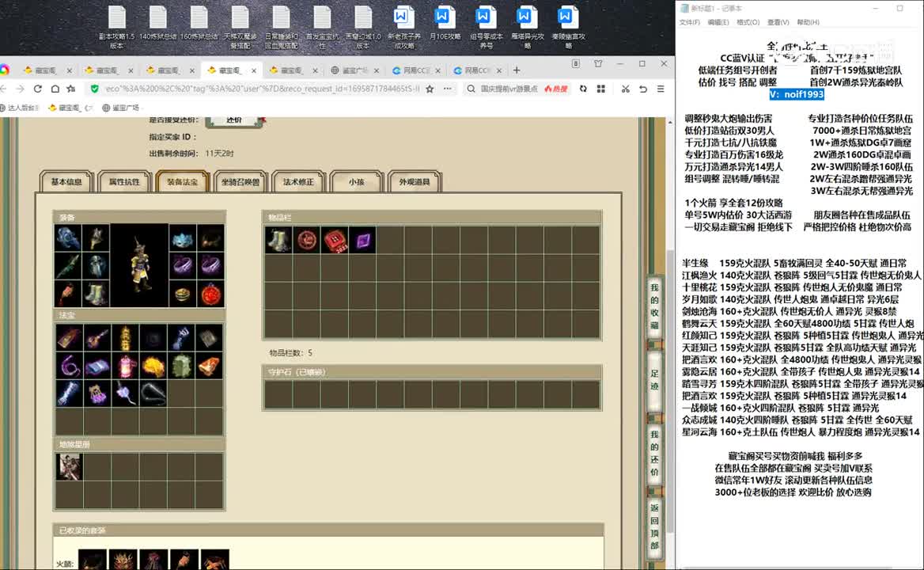This screenshot has width=924, height=570.
Task: Open browser apps grid icon
Action: pyautogui.click(x=601, y=89)
